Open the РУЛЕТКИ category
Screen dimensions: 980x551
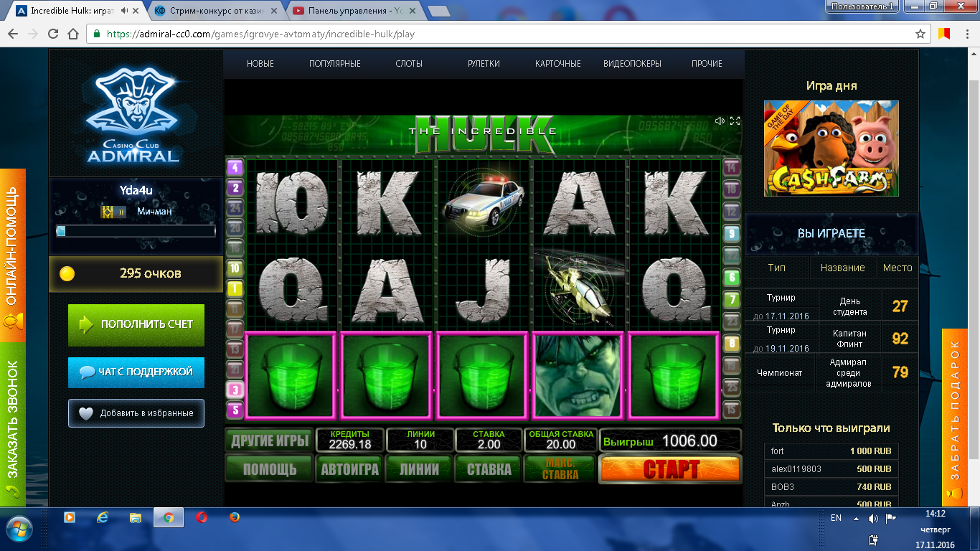tap(484, 64)
